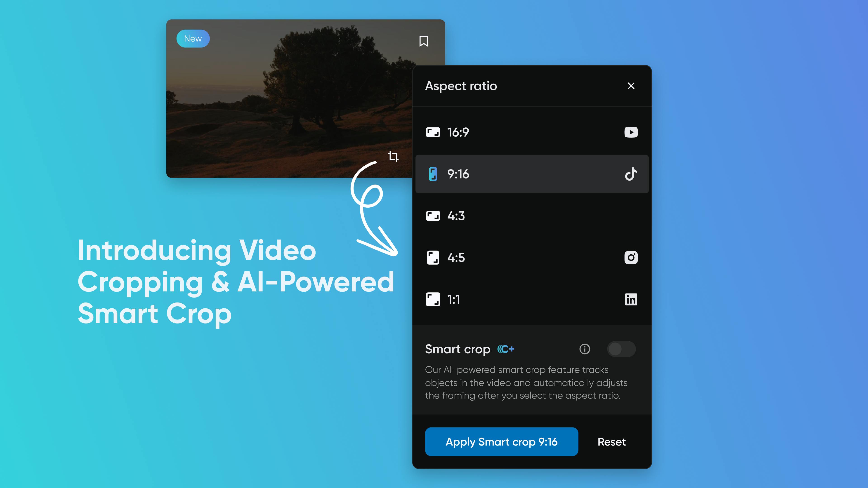
Task: Select the 4:5 aspect ratio option
Action: click(x=532, y=257)
